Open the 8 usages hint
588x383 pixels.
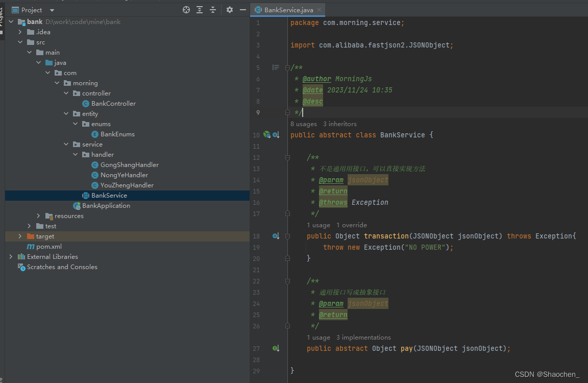(303, 124)
